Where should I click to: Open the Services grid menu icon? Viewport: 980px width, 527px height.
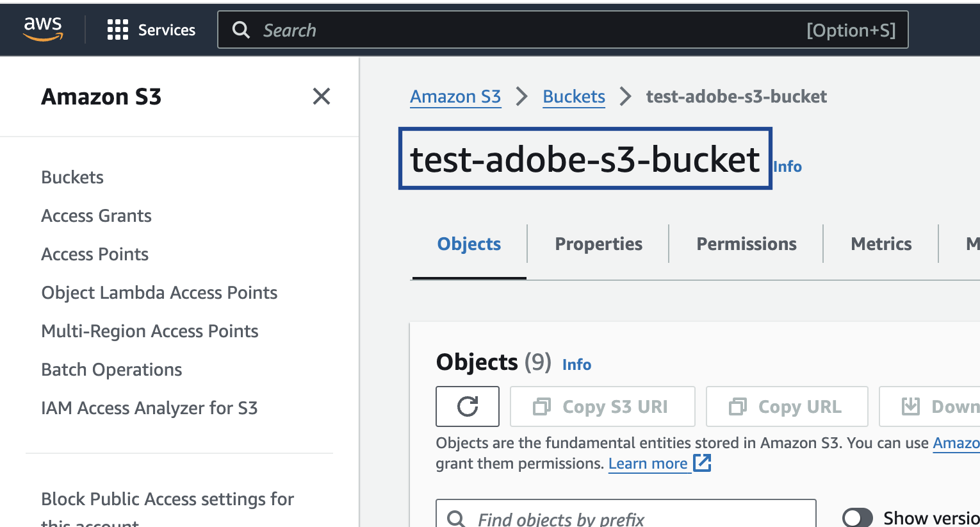118,29
